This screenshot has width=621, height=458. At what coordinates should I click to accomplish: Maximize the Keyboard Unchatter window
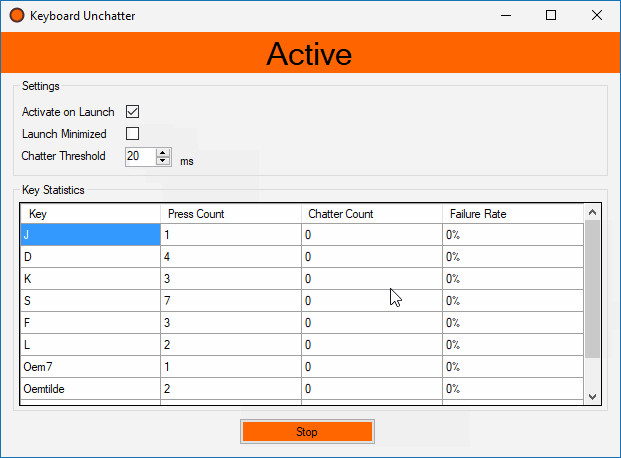point(551,15)
